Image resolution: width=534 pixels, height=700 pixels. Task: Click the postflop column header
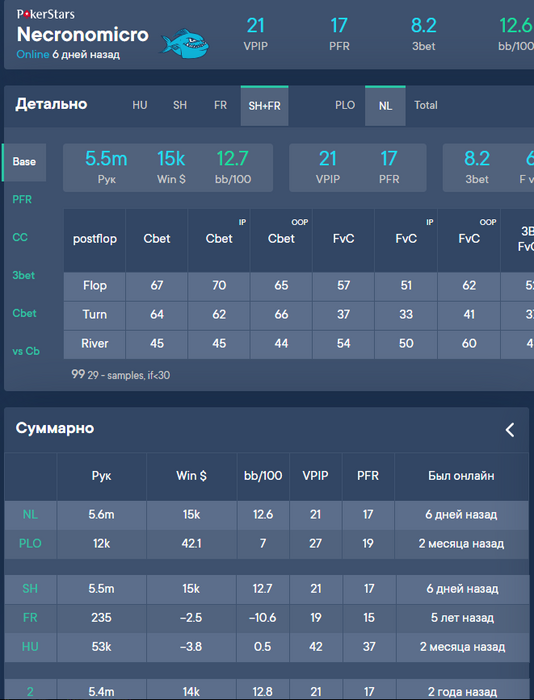coord(95,239)
